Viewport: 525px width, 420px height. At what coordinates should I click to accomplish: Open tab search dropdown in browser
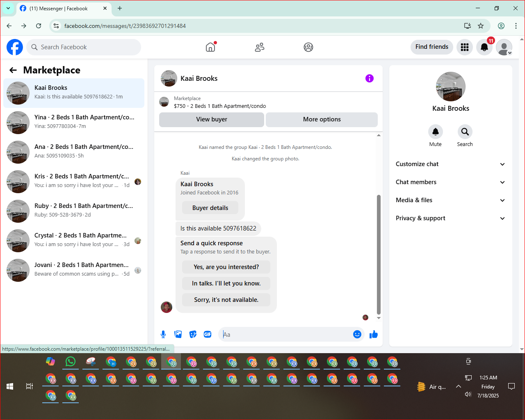[x=8, y=8]
